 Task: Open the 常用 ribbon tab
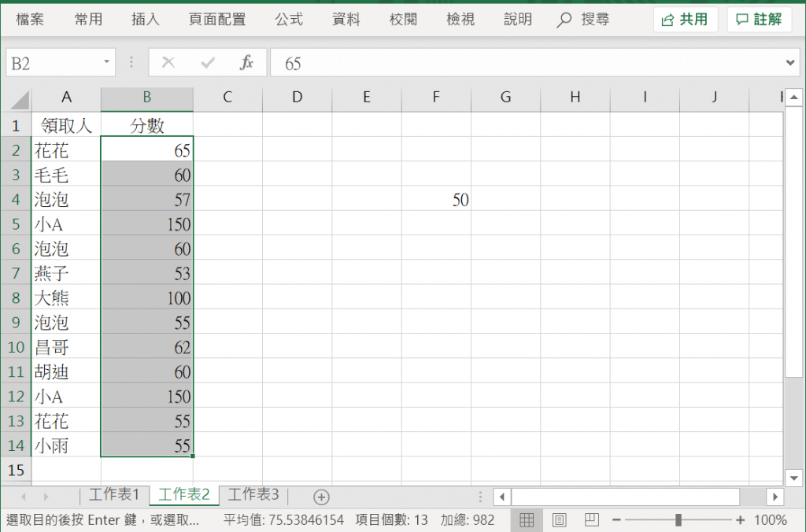tap(88, 20)
